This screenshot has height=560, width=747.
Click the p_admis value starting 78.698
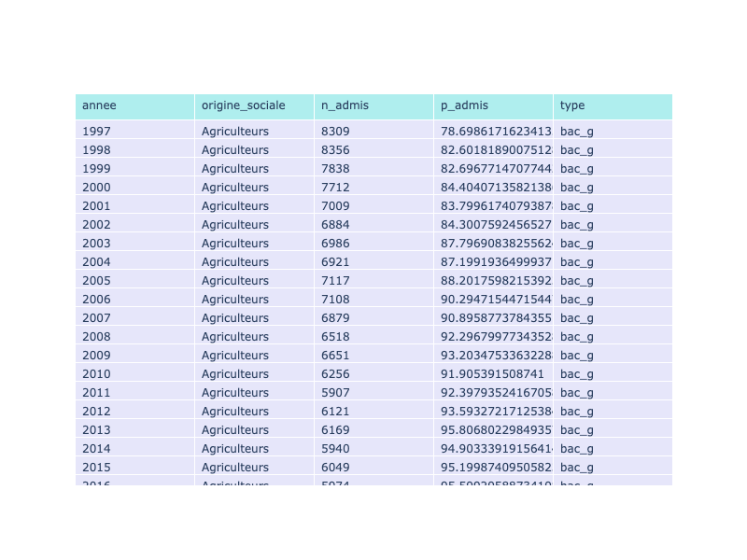pos(495,132)
